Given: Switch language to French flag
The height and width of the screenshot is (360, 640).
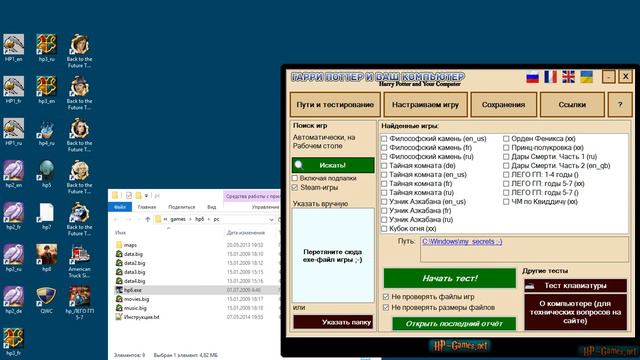Looking at the screenshot, I should [x=550, y=77].
